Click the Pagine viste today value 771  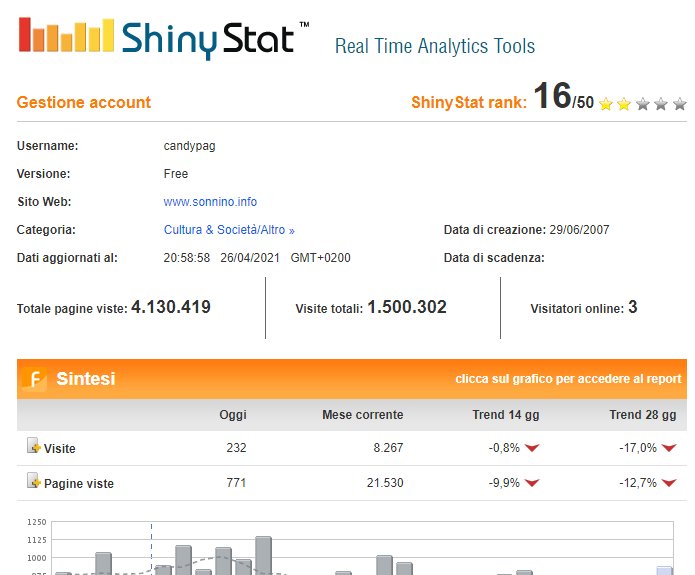click(x=236, y=483)
